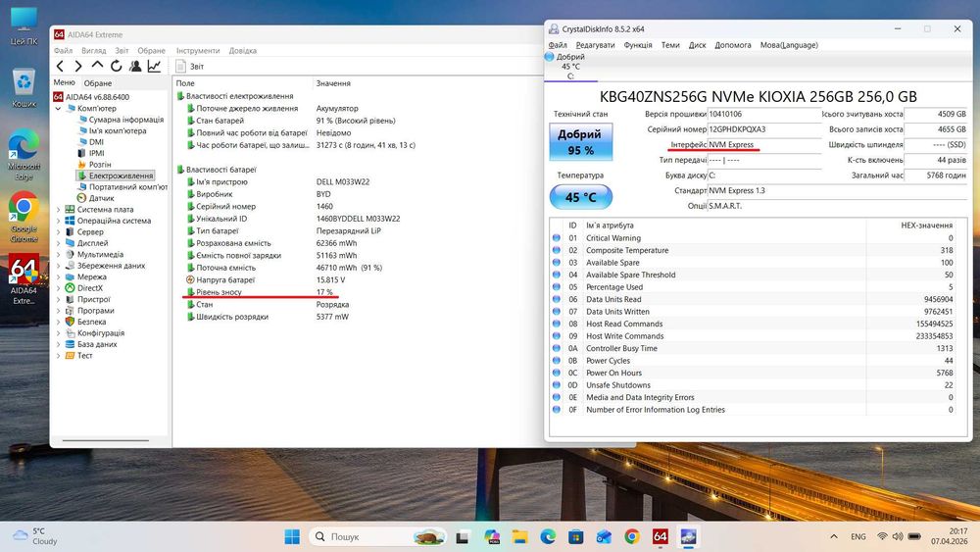This screenshot has width=980, height=552.
Task: Click the Звіт report button in AIDA64 toolbar
Action: coord(189,67)
